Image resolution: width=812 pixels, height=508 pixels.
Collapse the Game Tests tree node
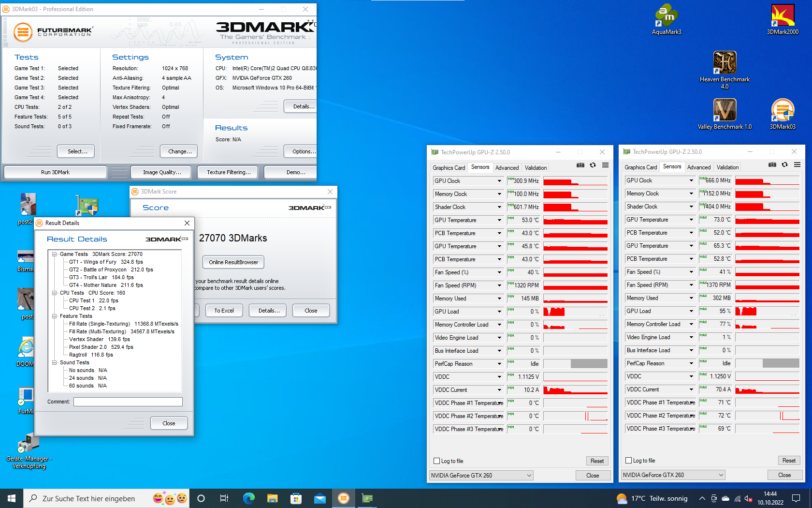click(55, 254)
